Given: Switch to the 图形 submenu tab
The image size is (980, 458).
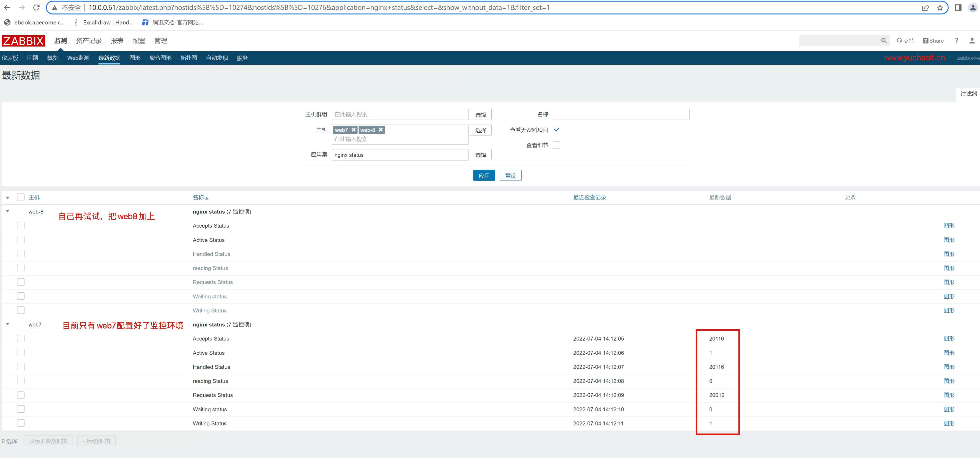Looking at the screenshot, I should point(135,58).
